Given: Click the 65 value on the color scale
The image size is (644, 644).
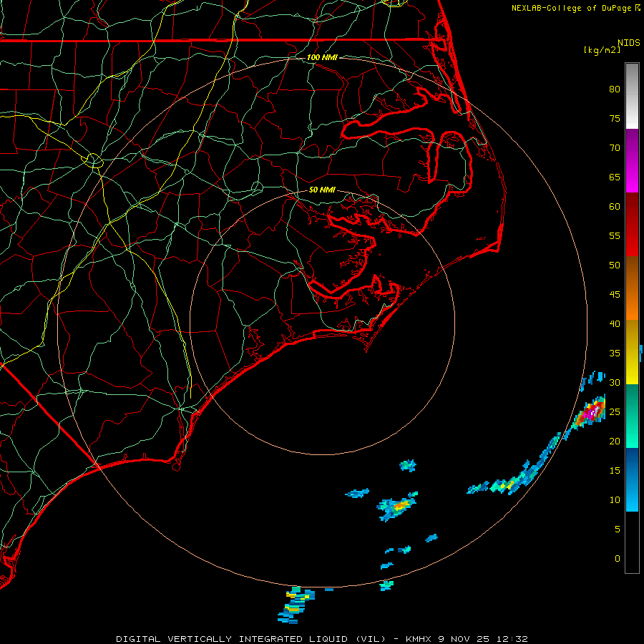Looking at the screenshot, I should pyautogui.click(x=615, y=177).
